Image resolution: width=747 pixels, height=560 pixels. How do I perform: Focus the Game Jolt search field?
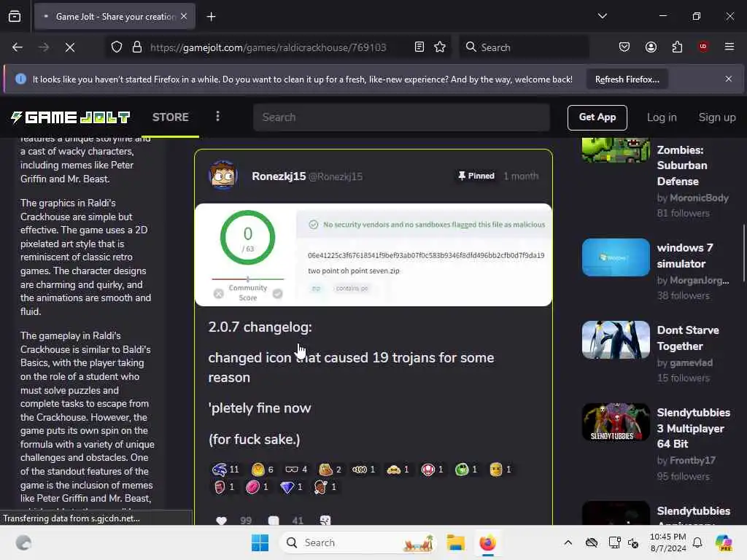coord(401,117)
